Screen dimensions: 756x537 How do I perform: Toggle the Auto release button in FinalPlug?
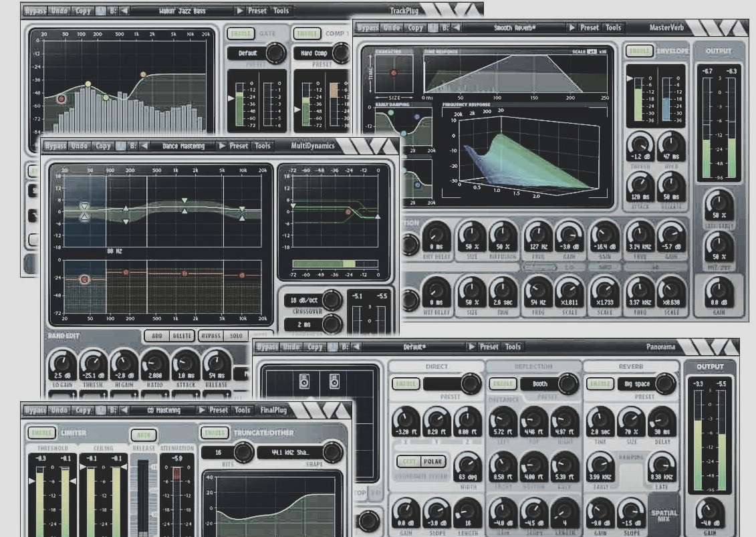[x=144, y=435]
